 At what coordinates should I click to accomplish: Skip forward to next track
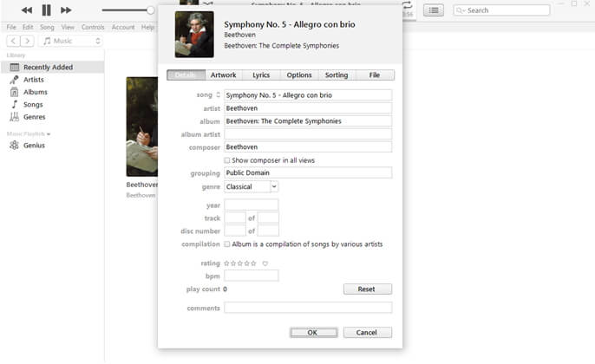tap(66, 10)
